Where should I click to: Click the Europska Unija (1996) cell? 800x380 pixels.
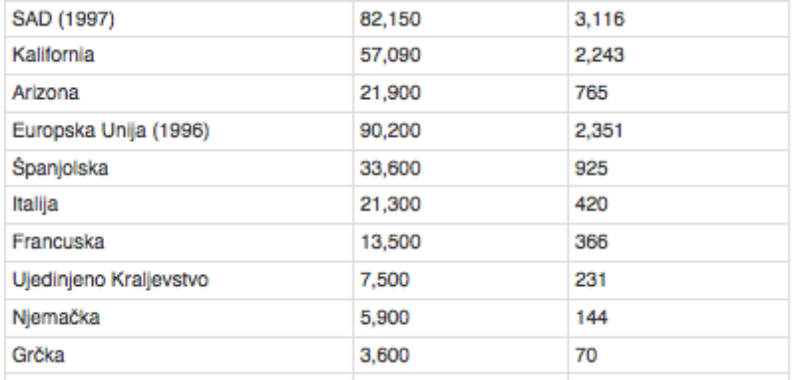[x=179, y=131]
